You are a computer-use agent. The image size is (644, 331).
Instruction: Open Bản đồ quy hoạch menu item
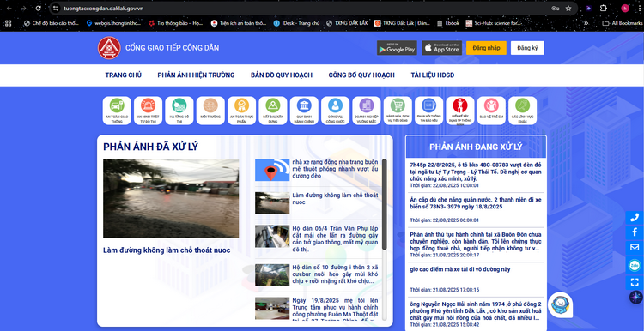coord(282,75)
